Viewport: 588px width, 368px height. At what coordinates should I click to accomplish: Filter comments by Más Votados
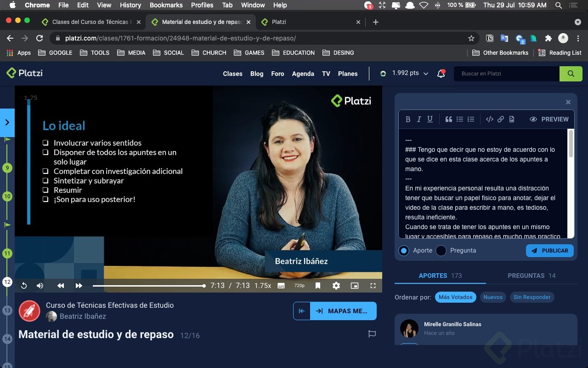coord(455,297)
